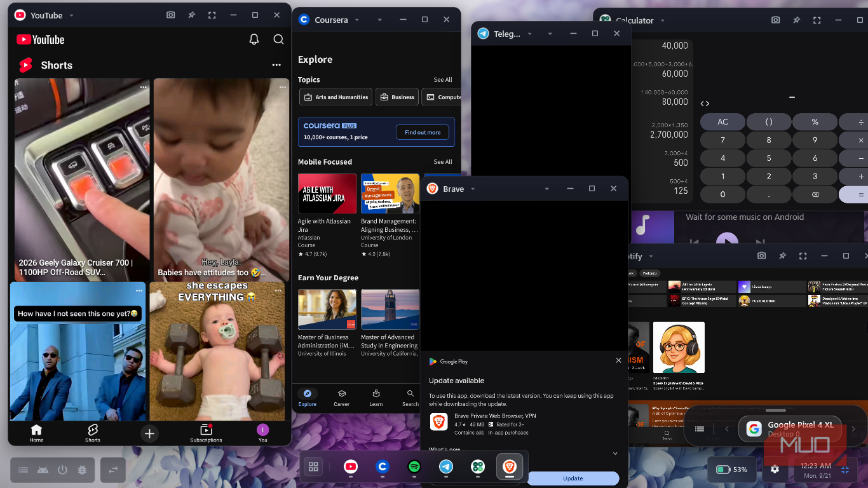Close the Google Play update dialog

(618, 360)
